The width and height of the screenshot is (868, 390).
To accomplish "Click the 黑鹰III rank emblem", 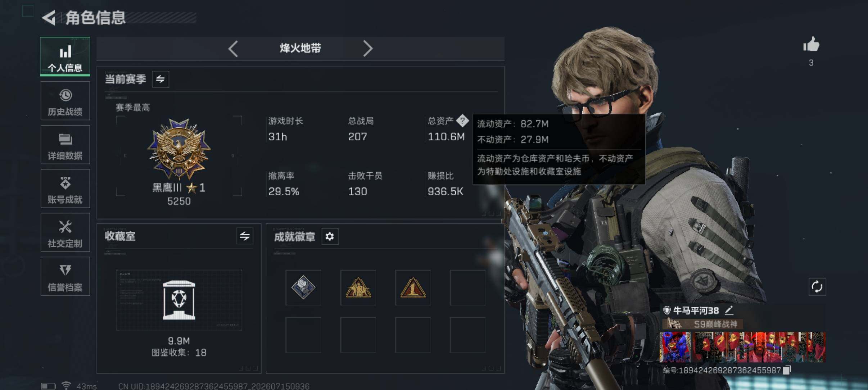I will click(179, 149).
